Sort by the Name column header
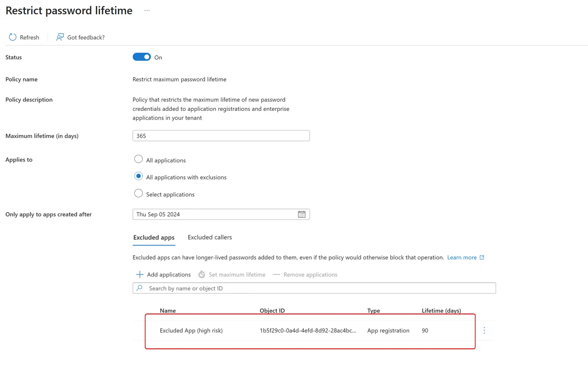The height and width of the screenshot is (371, 588). coord(168,311)
